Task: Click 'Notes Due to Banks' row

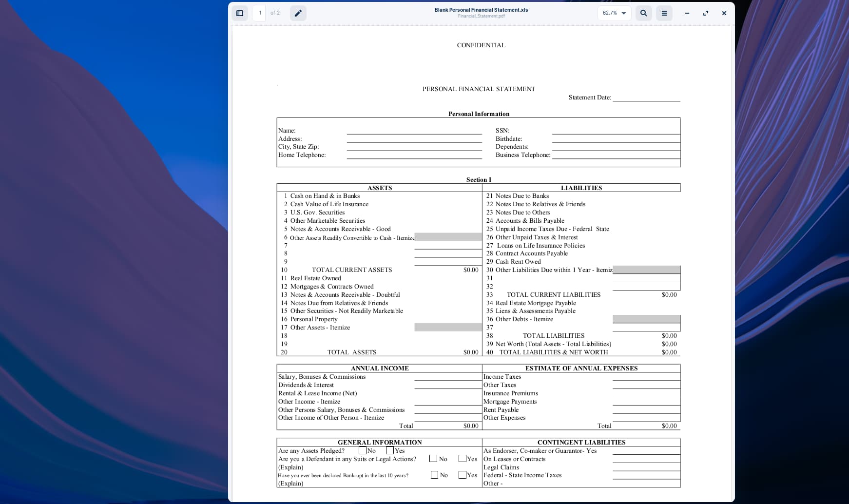Action: (522, 196)
